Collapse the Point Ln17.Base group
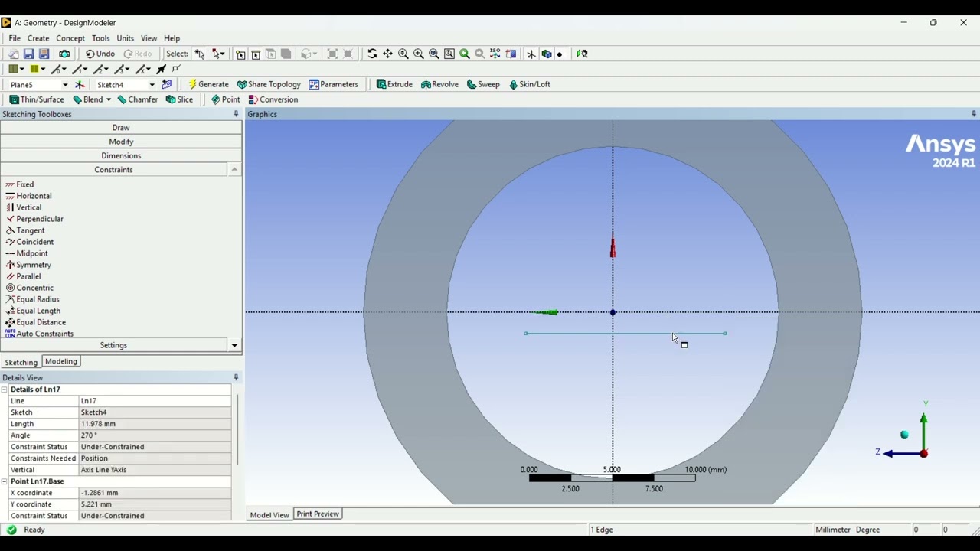The width and height of the screenshot is (980, 551). coord(5,481)
